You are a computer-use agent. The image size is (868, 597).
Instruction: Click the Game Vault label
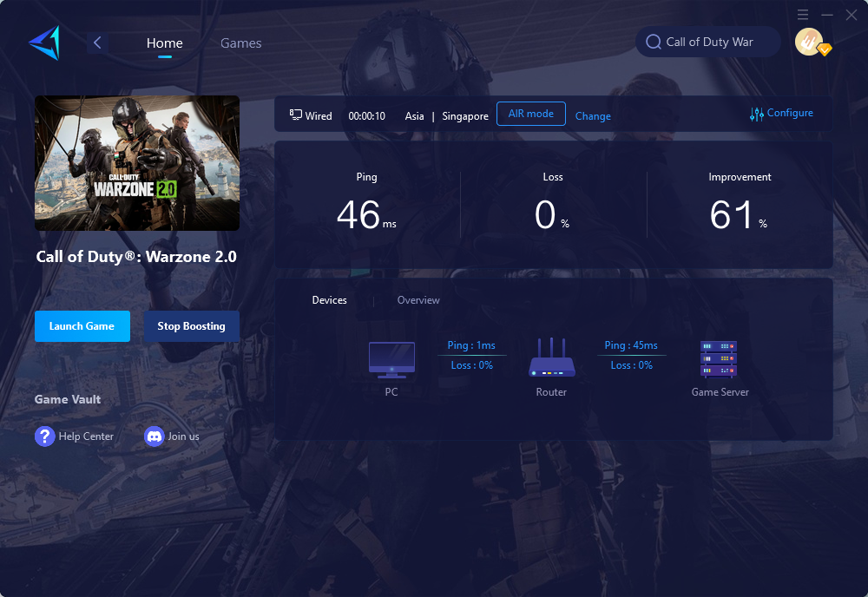click(68, 399)
